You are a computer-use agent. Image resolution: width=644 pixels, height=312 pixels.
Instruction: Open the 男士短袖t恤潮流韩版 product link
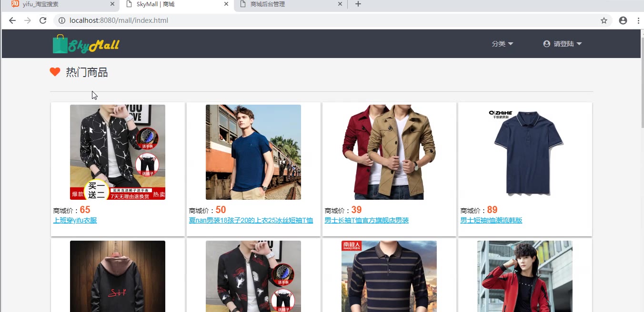coord(492,221)
